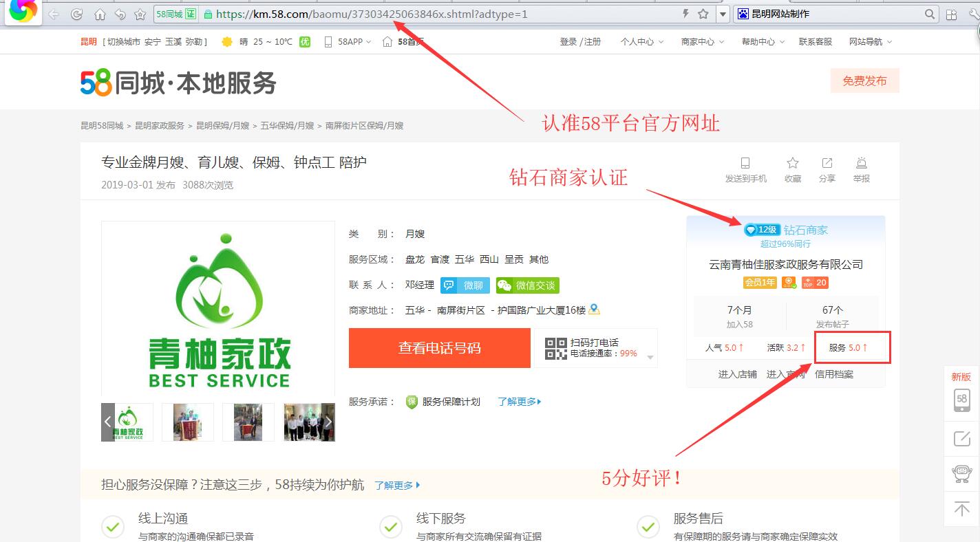This screenshot has height=542, width=980.
Task: Bookmark the page with the address bar star
Action: pos(703,14)
